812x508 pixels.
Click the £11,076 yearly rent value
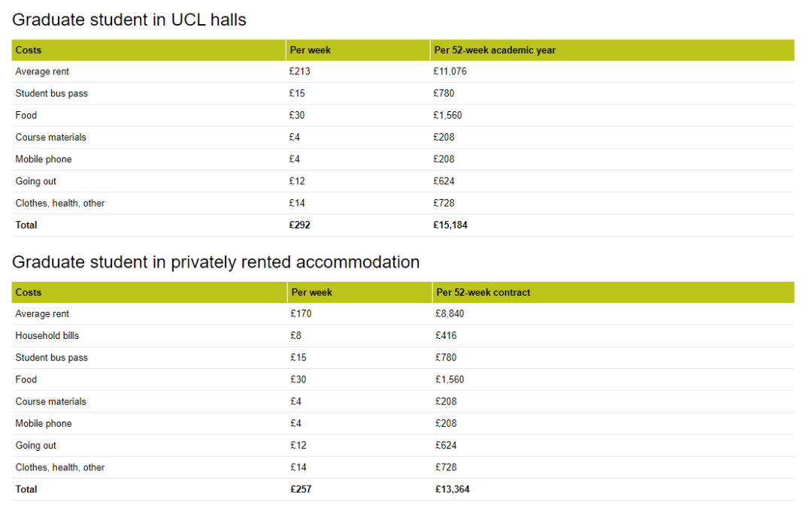(450, 71)
